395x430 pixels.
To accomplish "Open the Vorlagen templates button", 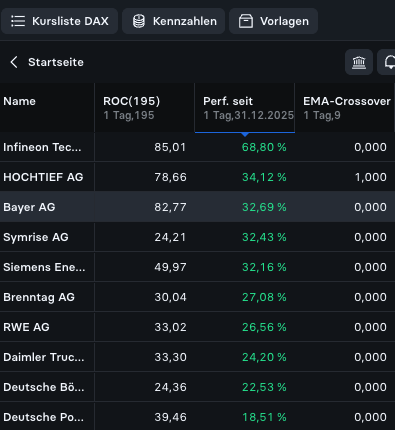I will [x=273, y=21].
